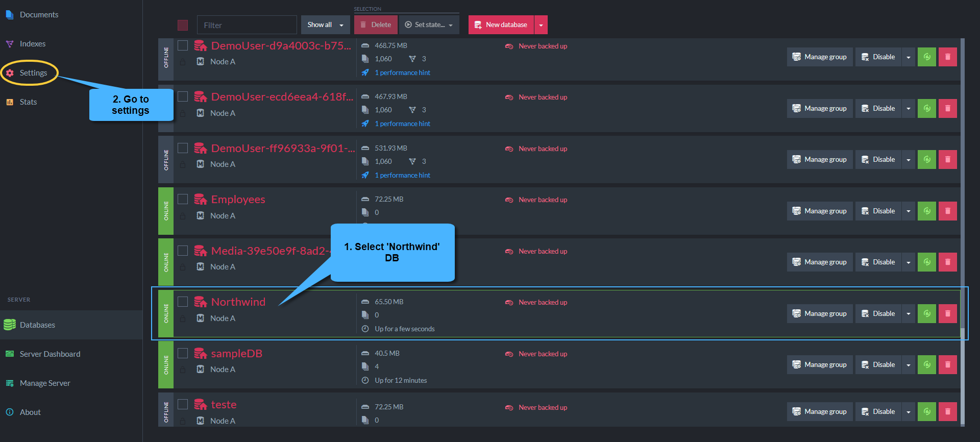Check the Media-39e50e9f database checkbox
Viewport: 980px width, 442px height.
(x=183, y=251)
